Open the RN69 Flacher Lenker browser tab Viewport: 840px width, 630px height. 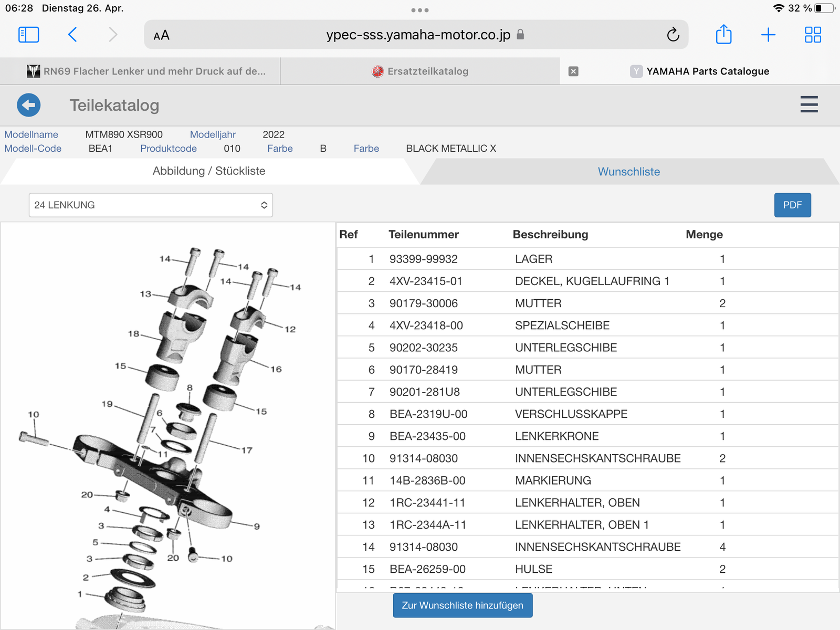[x=147, y=71]
